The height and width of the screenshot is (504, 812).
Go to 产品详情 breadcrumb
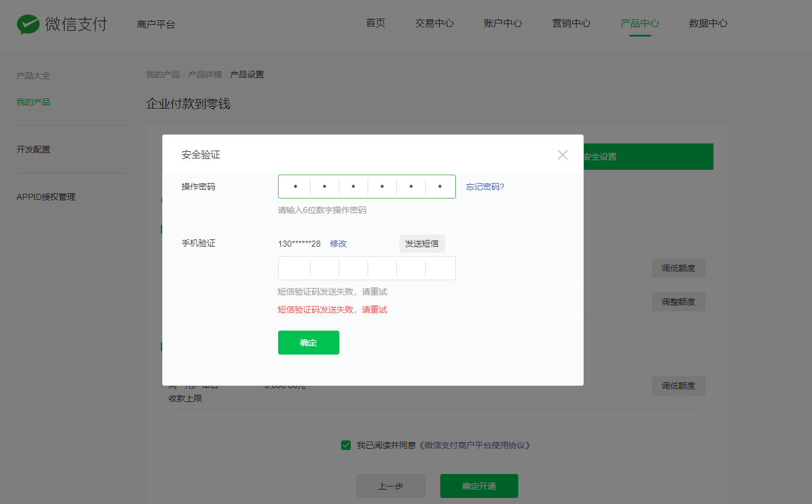pos(205,74)
